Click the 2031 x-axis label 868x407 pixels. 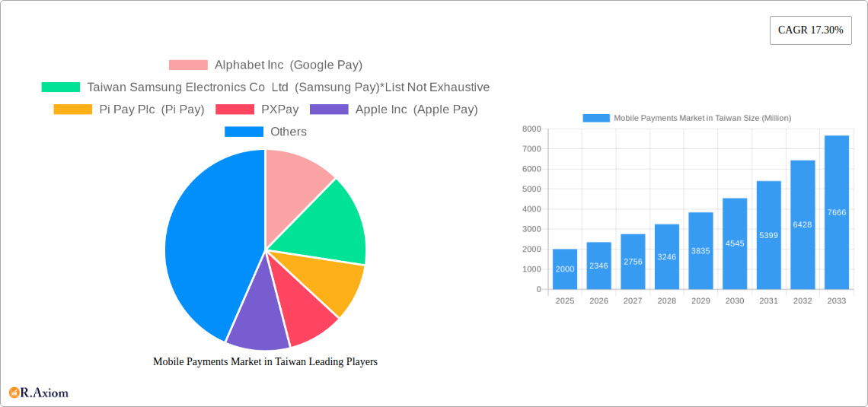coord(769,300)
